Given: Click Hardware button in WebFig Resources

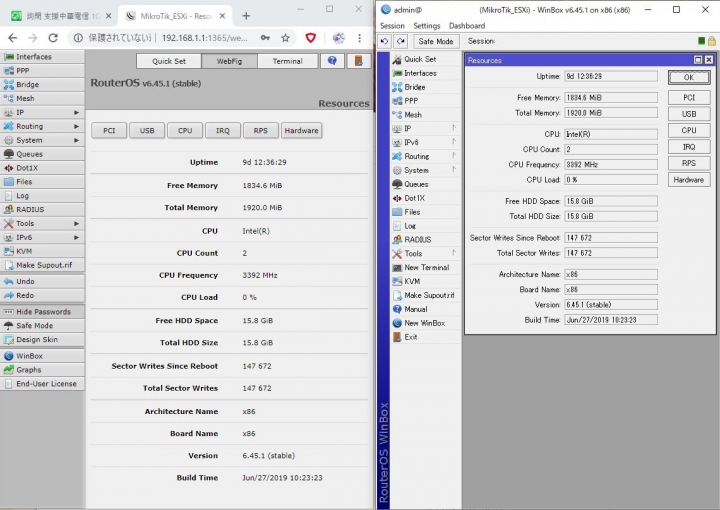Looking at the screenshot, I should (x=301, y=131).
